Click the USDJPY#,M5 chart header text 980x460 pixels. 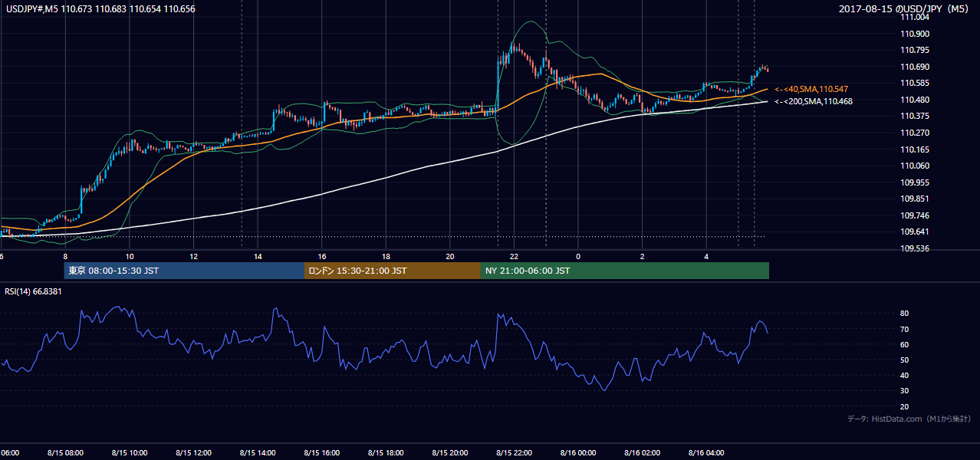pyautogui.click(x=100, y=8)
